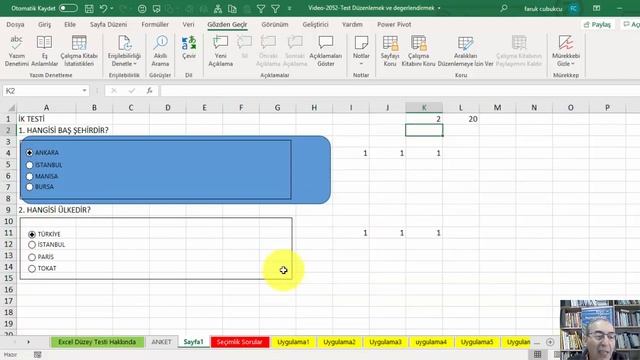
Task: Click the macro record icon in status bar
Action: [x=38, y=355]
